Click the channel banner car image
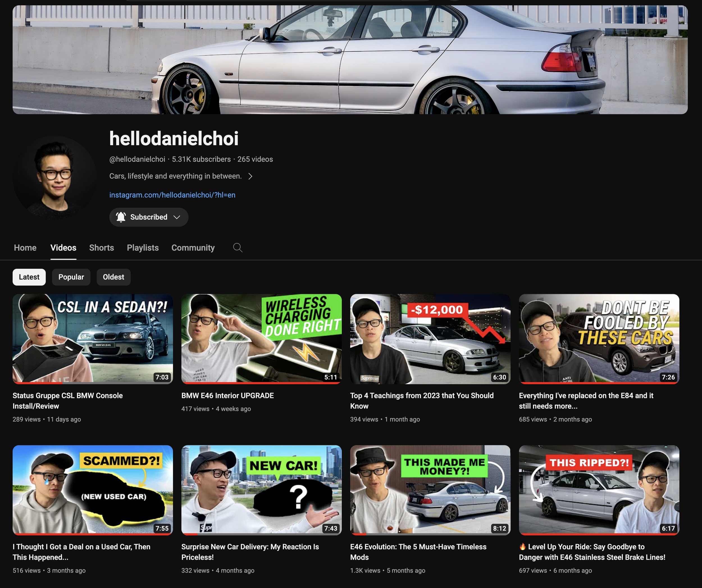702x588 pixels. point(350,60)
